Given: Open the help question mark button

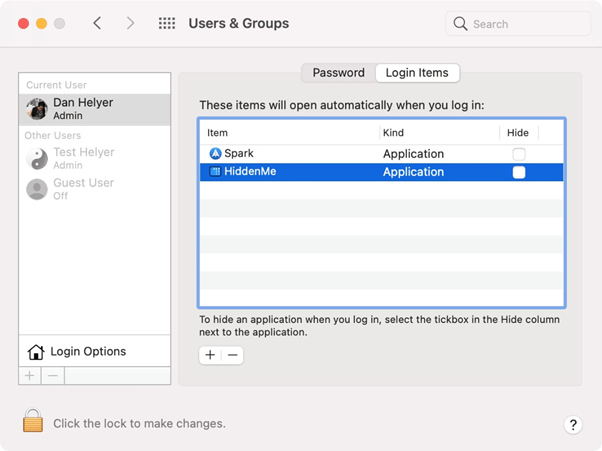Looking at the screenshot, I should pos(573,425).
